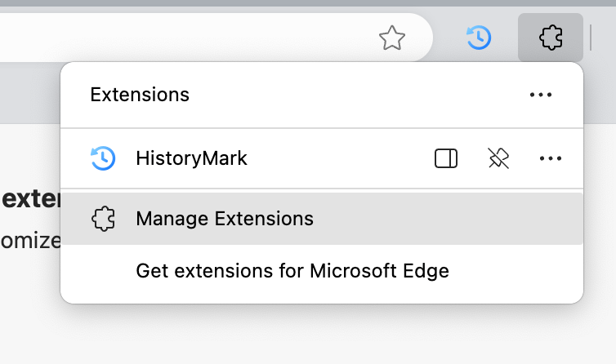The image size is (616, 364).
Task: Toggle the HistoryMark toolbar pin icon
Action: click(x=498, y=158)
